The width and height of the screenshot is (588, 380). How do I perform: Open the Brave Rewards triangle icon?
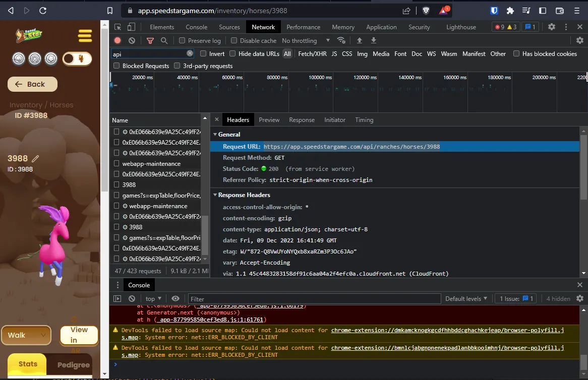444,11
